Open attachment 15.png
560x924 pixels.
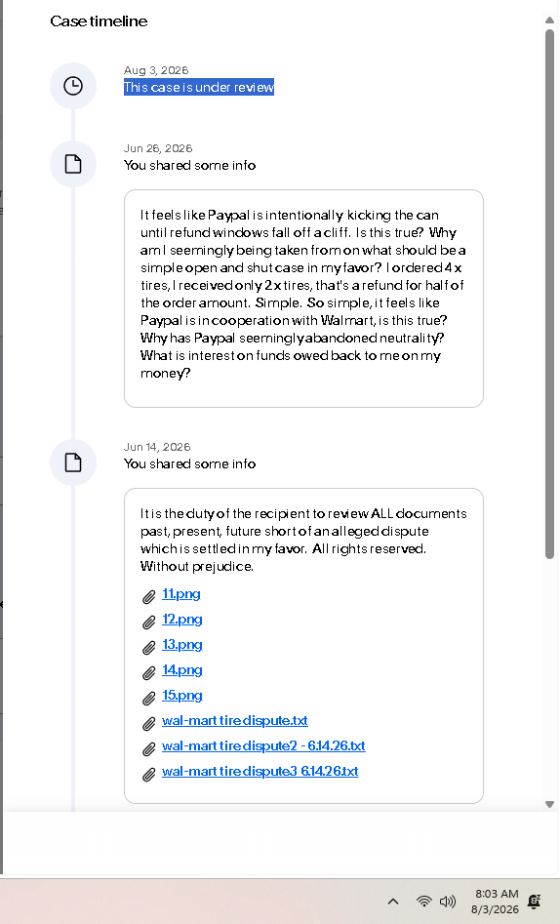pos(182,696)
